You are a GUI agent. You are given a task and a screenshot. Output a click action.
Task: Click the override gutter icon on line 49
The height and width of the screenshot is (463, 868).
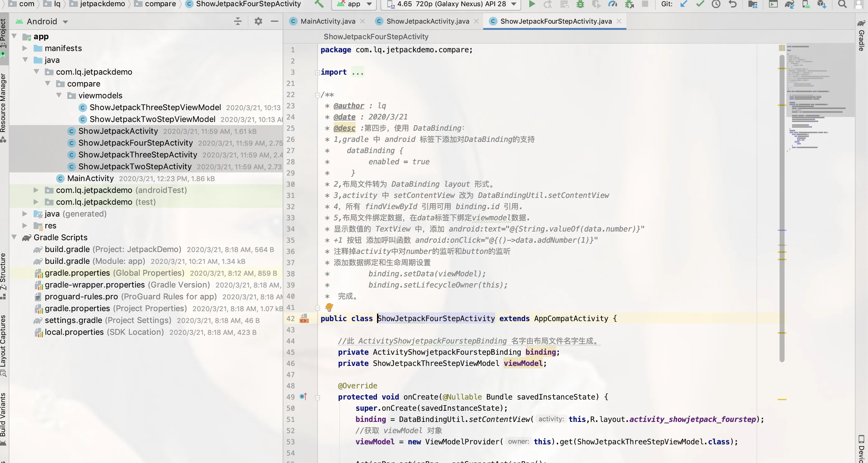303,396
